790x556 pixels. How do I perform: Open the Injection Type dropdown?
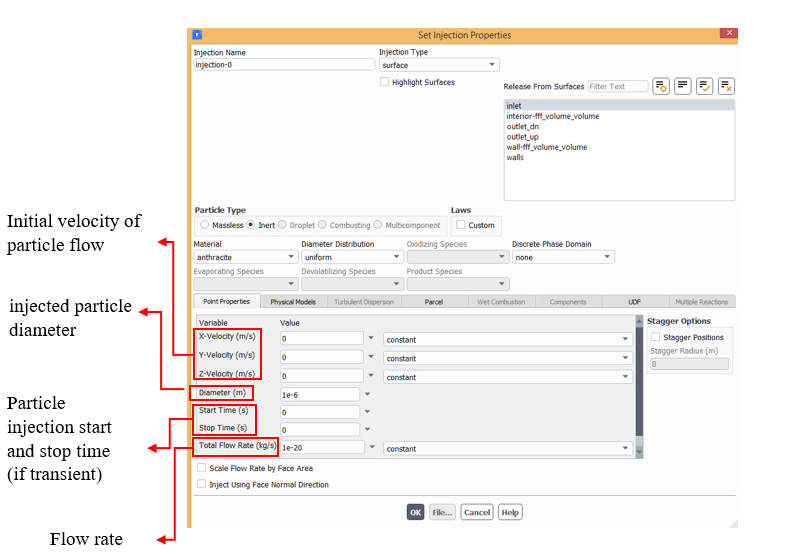point(438,65)
